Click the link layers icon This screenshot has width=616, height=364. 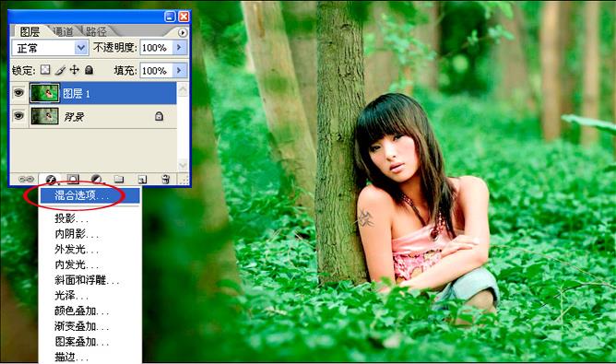pos(27,180)
